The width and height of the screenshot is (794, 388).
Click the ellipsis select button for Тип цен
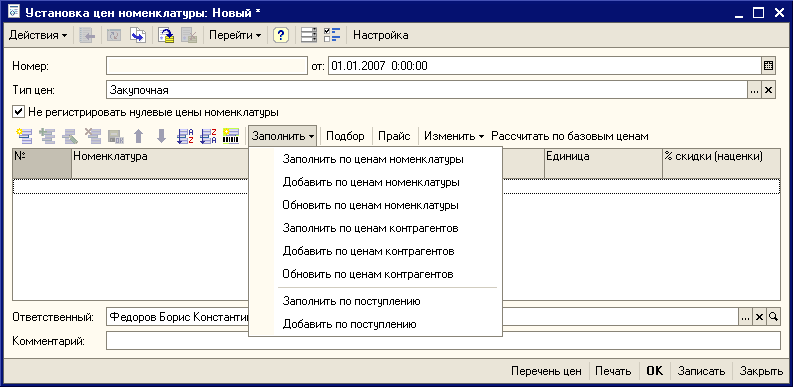(754, 90)
